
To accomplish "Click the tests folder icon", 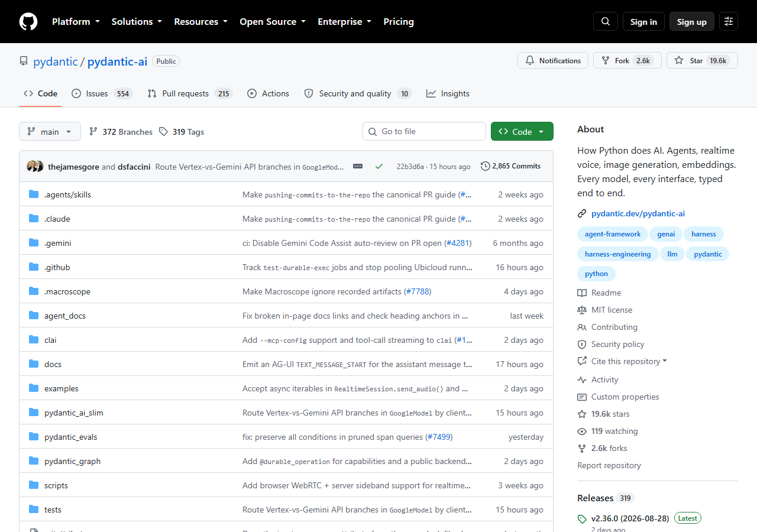I will 34,510.
